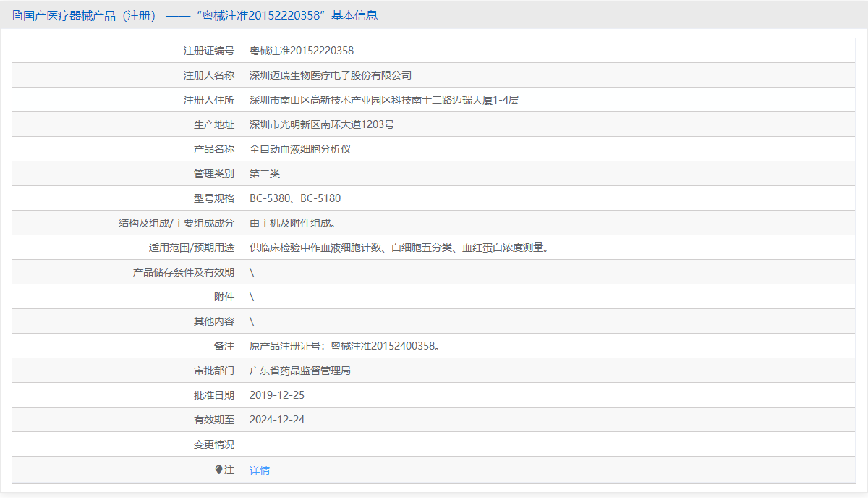Open the 详情 link in the 注 row

click(260, 470)
